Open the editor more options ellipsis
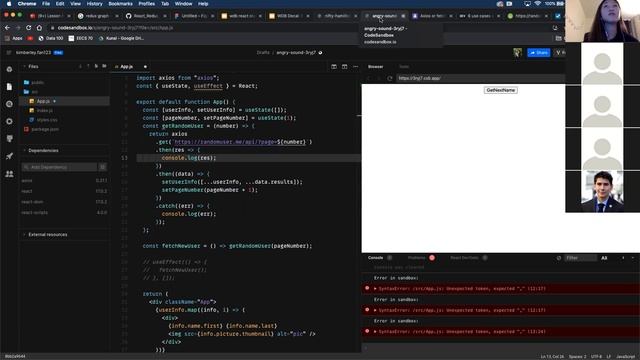640x360 pixels. click(x=356, y=67)
